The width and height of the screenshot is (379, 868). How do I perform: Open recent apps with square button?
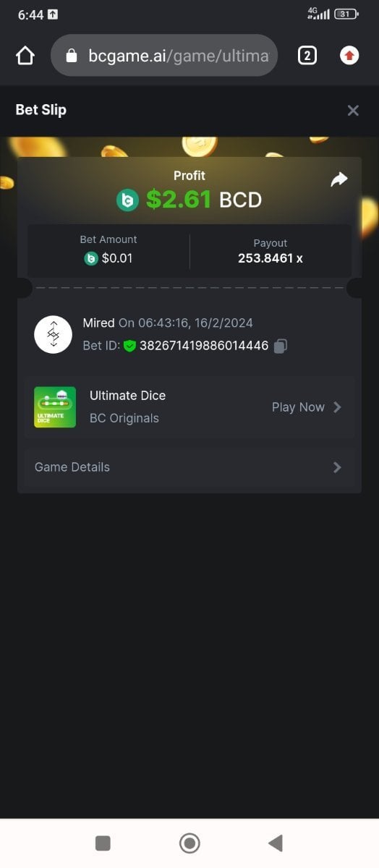pyautogui.click(x=103, y=843)
